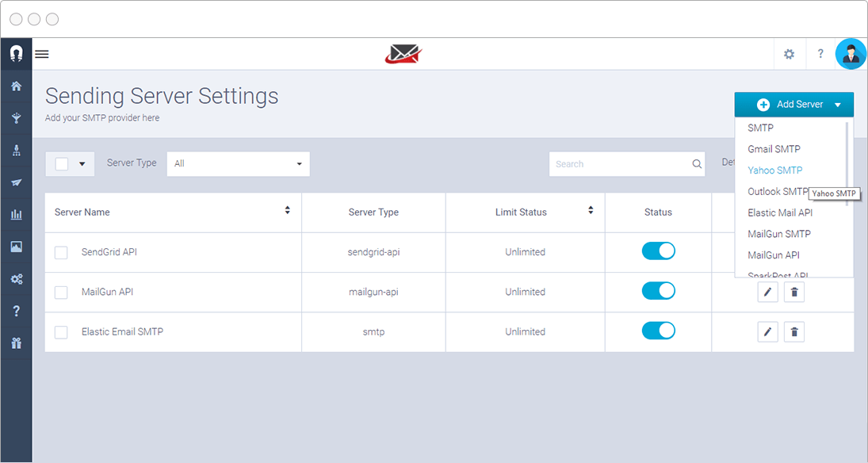Edit the MailGun API server
The image size is (868, 463).
(x=767, y=292)
